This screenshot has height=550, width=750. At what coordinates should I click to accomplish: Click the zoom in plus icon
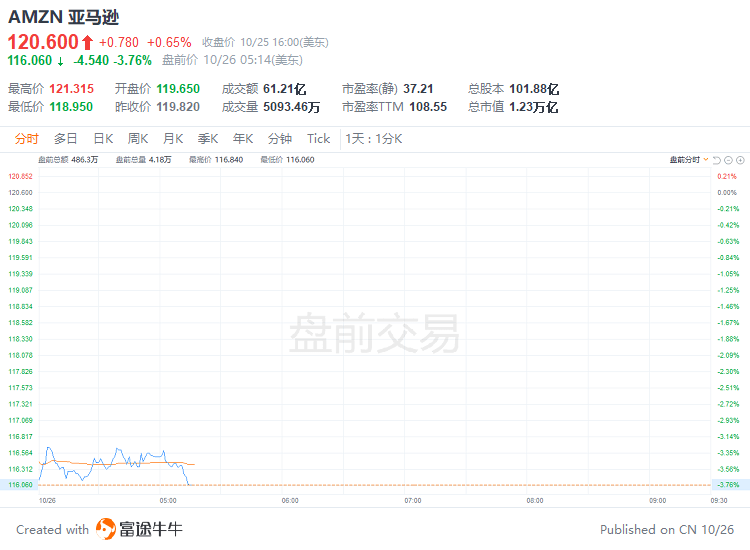pyautogui.click(x=740, y=160)
